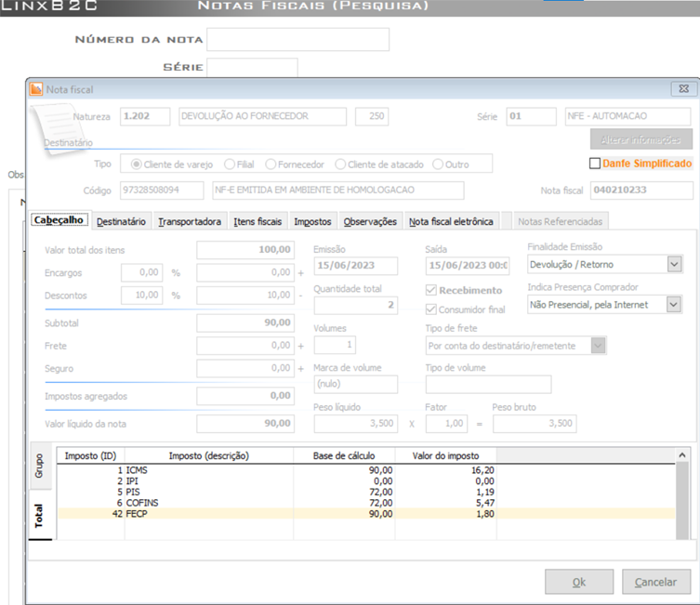The image size is (700, 605).
Task: Click the Nota fiscal number field 040210233
Action: 641,191
